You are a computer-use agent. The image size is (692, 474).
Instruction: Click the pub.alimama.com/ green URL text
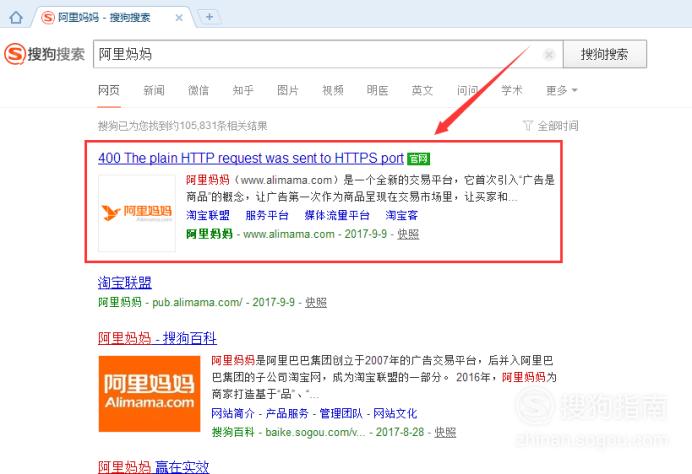point(197,302)
